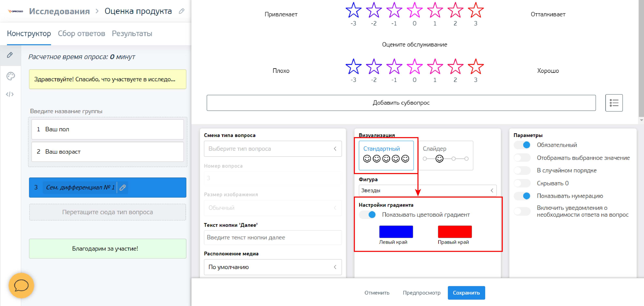Open the Размер изображения dropdown
The image size is (644, 306).
coord(273,208)
